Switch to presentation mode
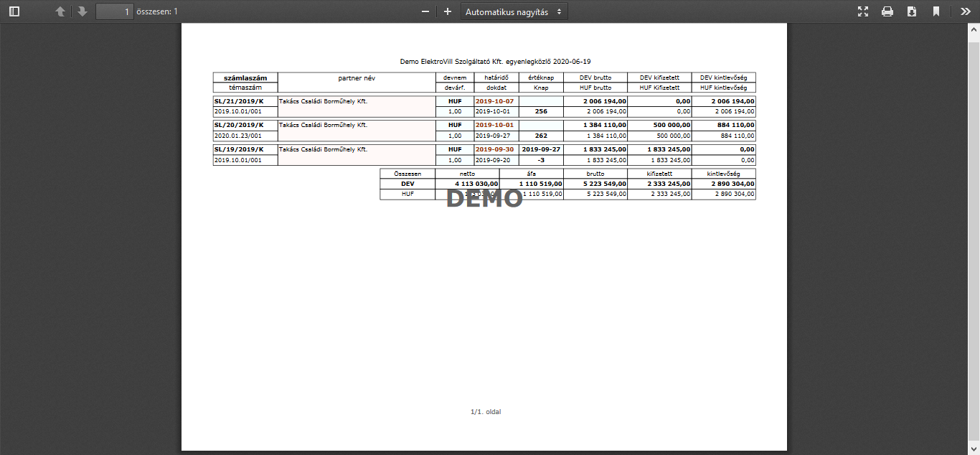This screenshot has height=455, width=980. pos(863,11)
